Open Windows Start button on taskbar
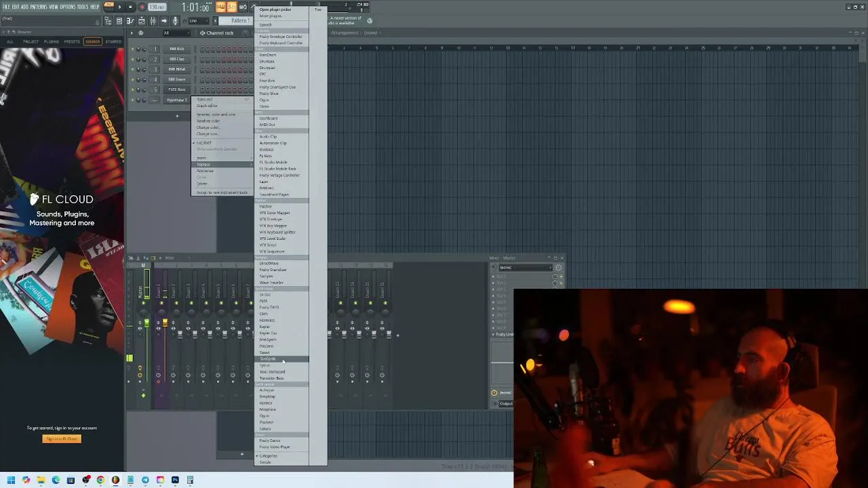The width and height of the screenshot is (868, 488). (11, 480)
